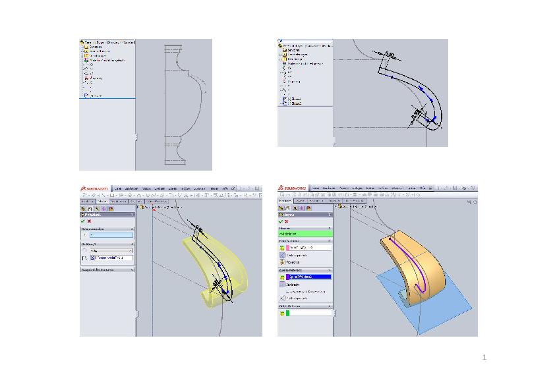This screenshot has width=555, height=392.
Task: Open PropertyManager icon above the Ebene panel
Action: click(288, 208)
